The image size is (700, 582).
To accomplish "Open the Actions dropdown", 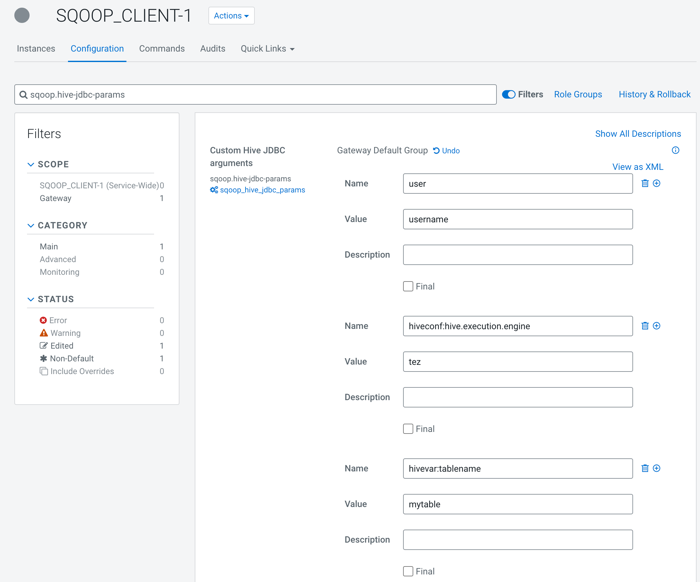I will point(231,16).
